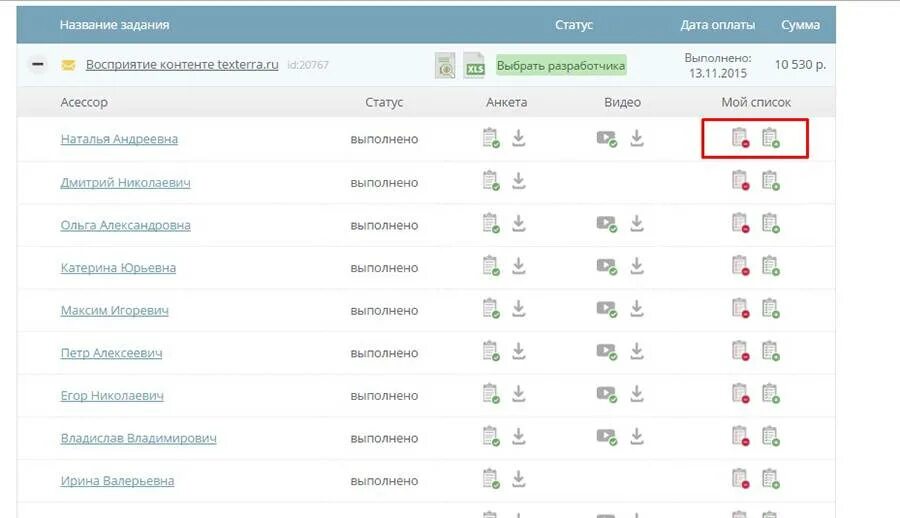This screenshot has width=900, height=518.
Task: View Петр Алексеевич's questionnaire form
Action: pyautogui.click(x=491, y=351)
